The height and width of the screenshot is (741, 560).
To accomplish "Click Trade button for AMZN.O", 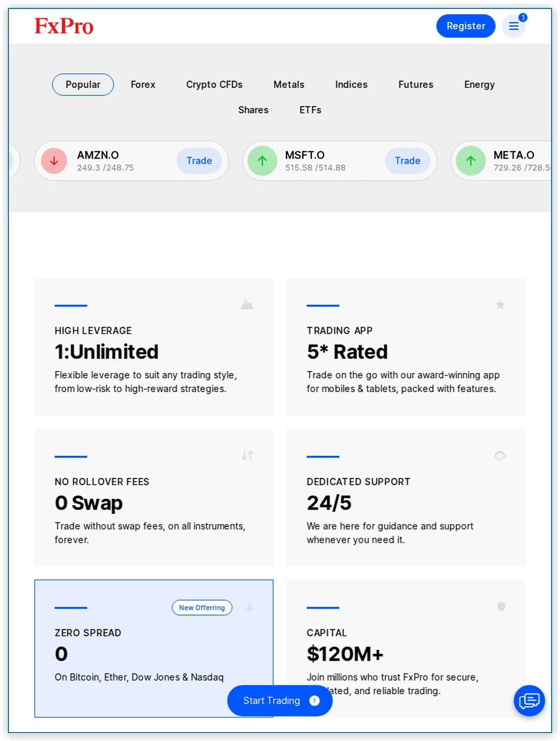I will point(199,161).
